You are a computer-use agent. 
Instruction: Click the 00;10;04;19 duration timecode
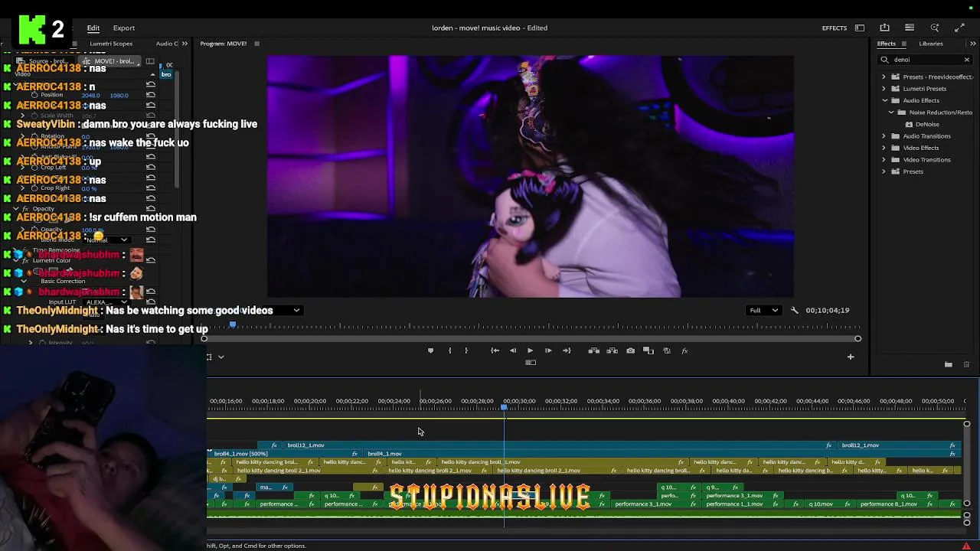pyautogui.click(x=828, y=310)
